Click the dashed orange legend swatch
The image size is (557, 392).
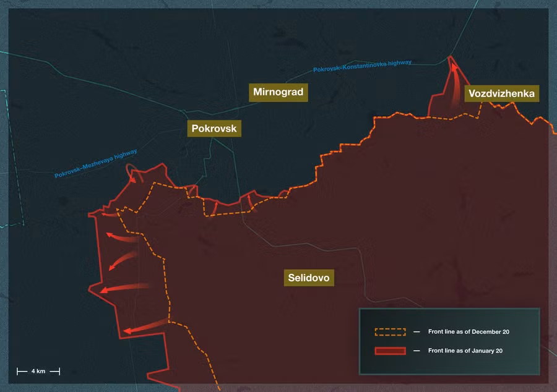[x=390, y=332]
